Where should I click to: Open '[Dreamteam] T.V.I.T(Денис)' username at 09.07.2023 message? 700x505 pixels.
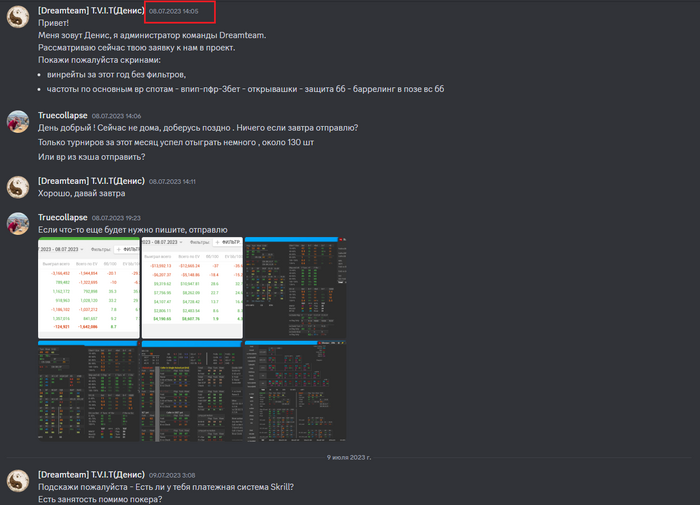pos(91,474)
